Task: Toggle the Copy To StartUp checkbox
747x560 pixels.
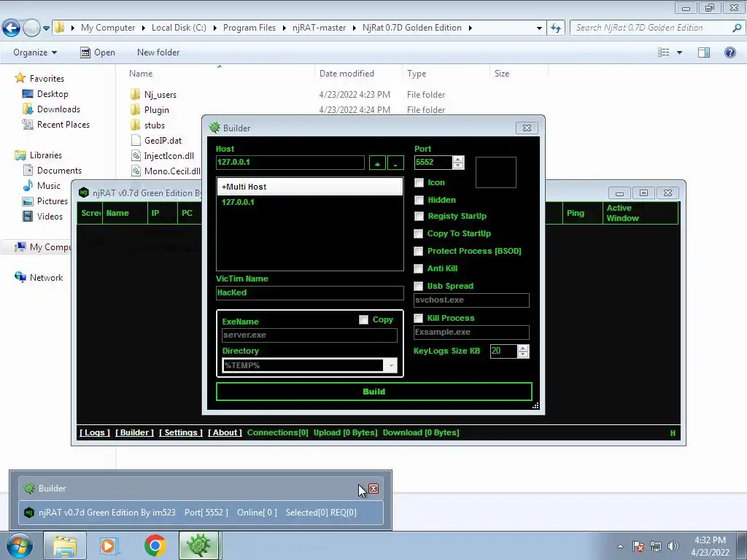Action: click(418, 234)
